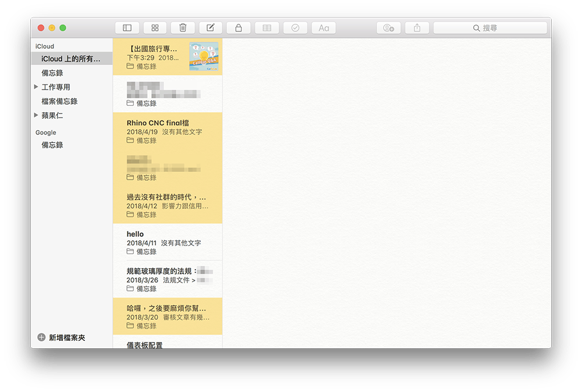The width and height of the screenshot is (582, 392).
Task: Select 備忘錄 folder under Google
Action: [52, 145]
